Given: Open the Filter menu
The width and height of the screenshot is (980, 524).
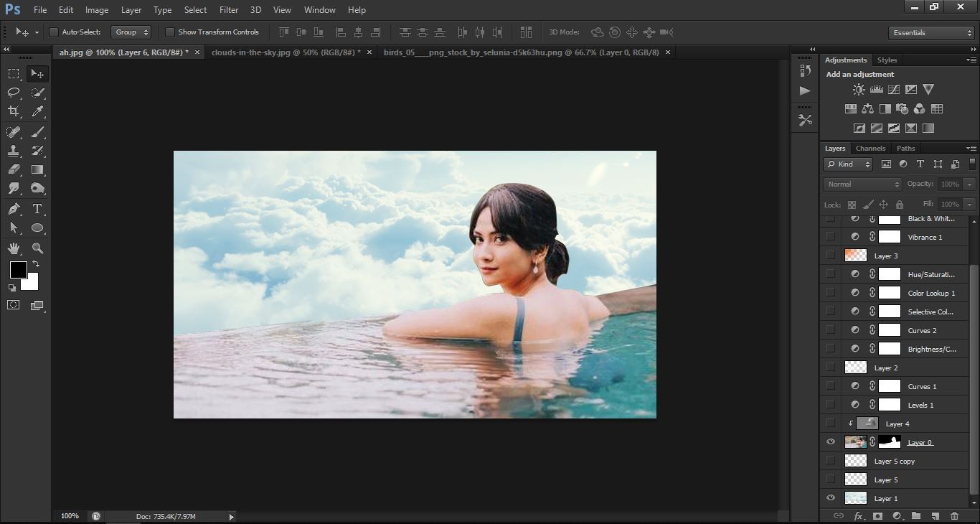Looking at the screenshot, I should click(x=229, y=10).
